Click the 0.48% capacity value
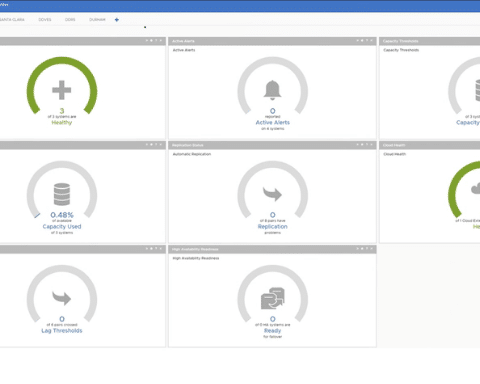The width and height of the screenshot is (480, 384). (x=62, y=215)
